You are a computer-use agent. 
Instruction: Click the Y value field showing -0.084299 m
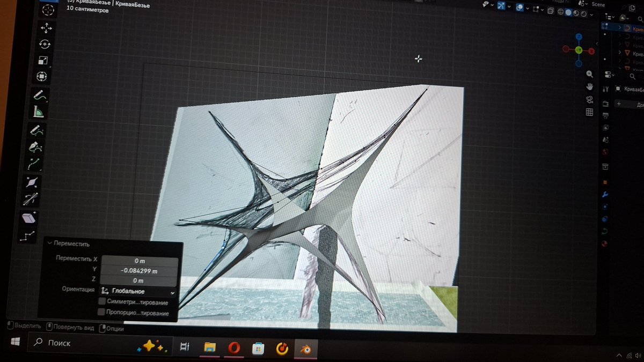tap(140, 271)
